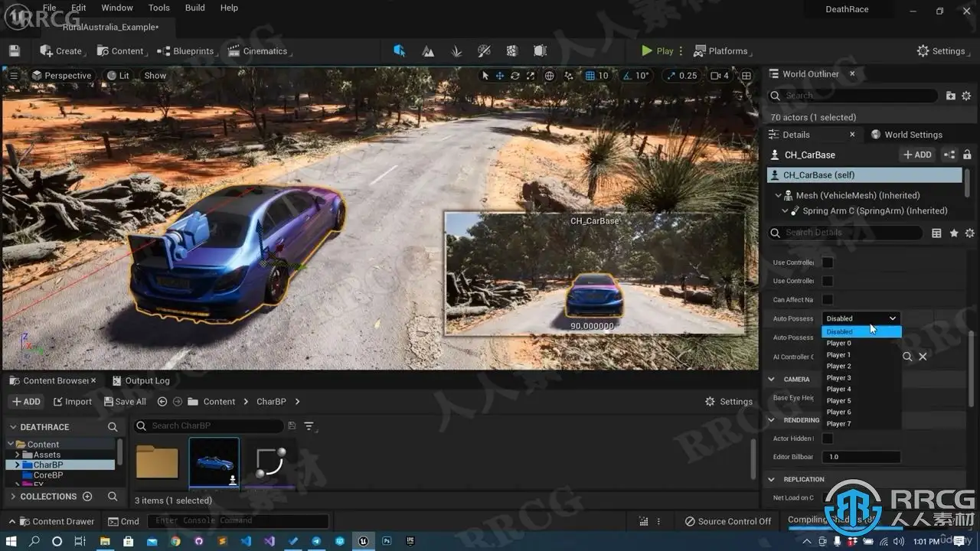Open Blueprint editor icon in Details

click(949, 155)
